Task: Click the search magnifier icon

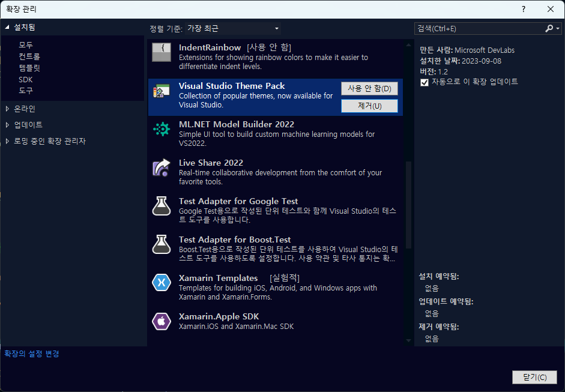Action: point(549,28)
